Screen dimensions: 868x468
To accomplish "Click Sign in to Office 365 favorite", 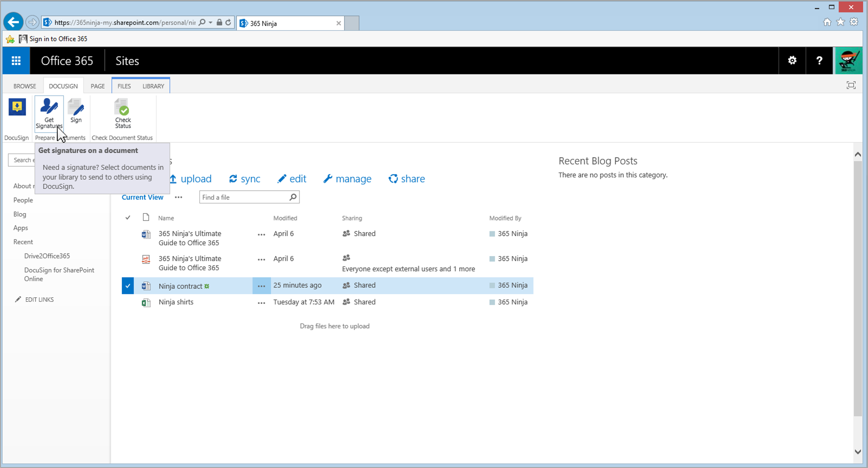I will coord(53,39).
